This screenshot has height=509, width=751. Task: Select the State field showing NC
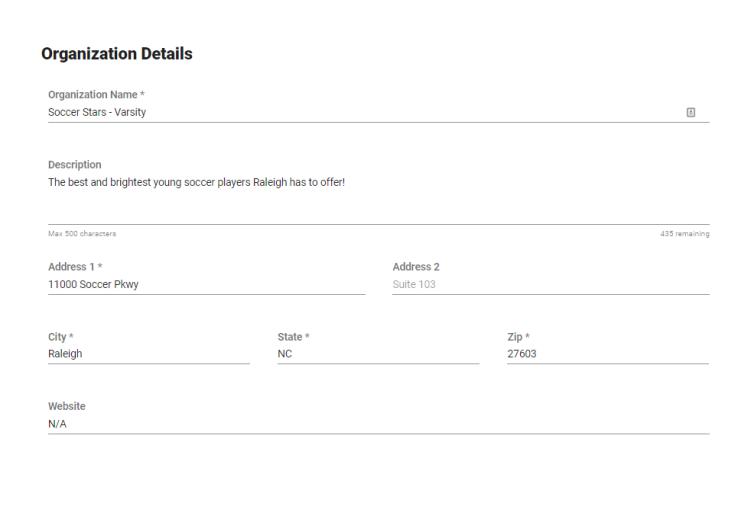point(378,354)
